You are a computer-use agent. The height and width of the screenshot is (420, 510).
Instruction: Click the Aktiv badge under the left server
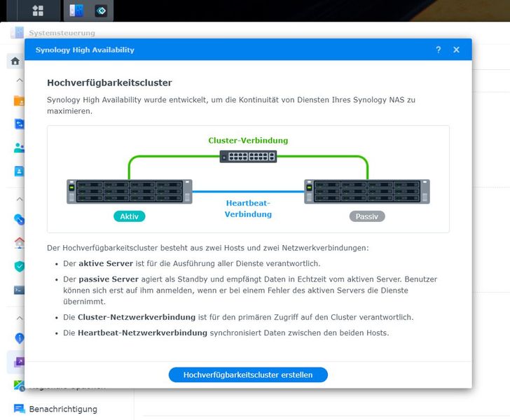(x=130, y=216)
